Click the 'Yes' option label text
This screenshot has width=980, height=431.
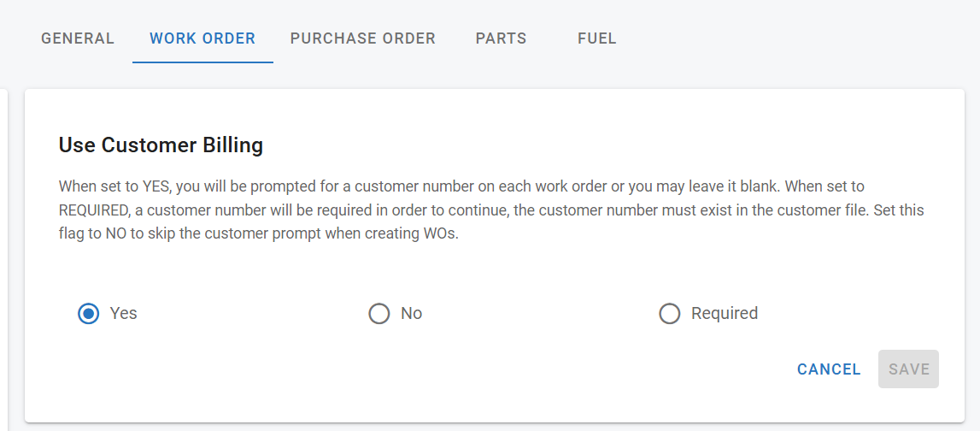pyautogui.click(x=124, y=314)
